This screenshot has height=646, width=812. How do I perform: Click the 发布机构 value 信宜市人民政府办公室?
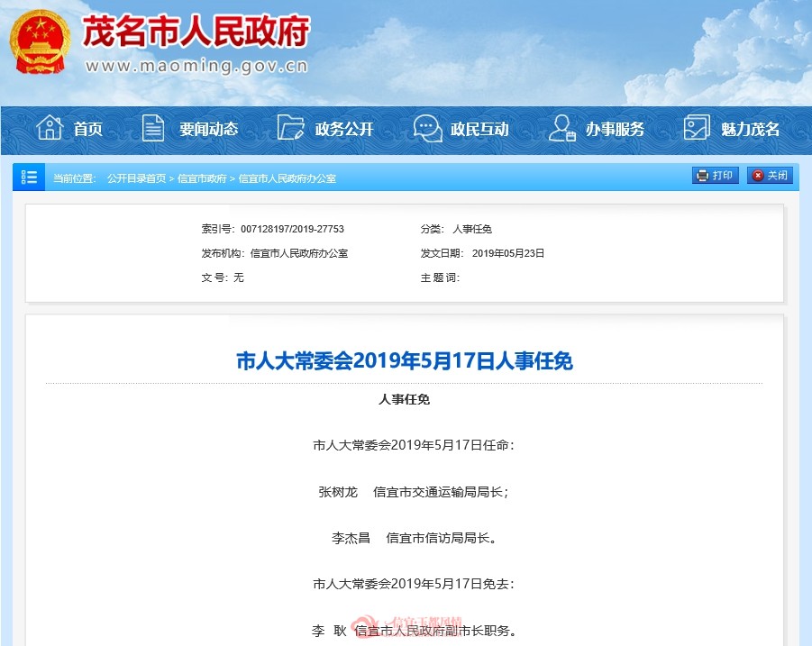coord(299,253)
